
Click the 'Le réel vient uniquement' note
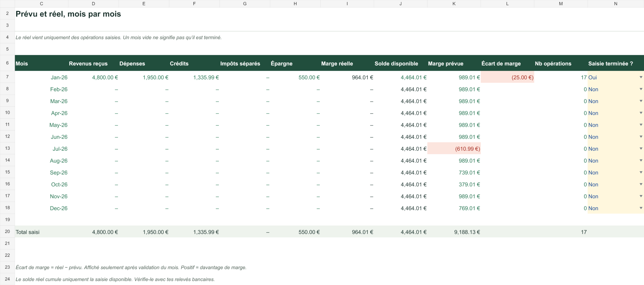click(118, 38)
